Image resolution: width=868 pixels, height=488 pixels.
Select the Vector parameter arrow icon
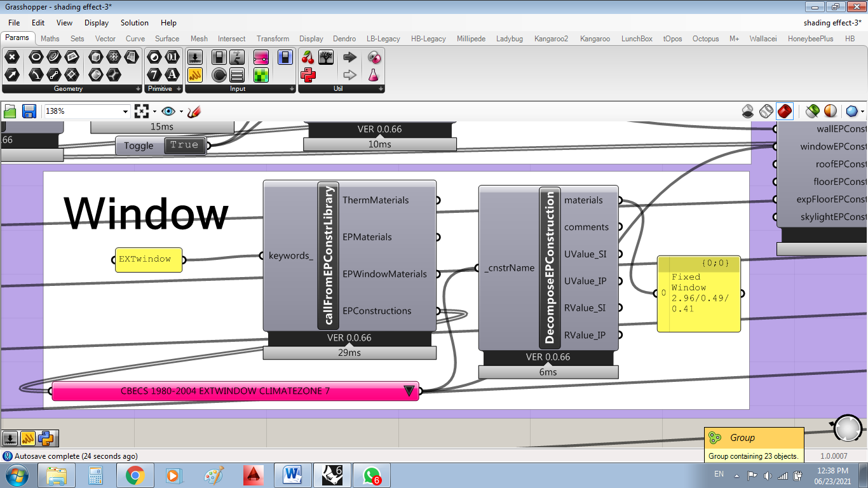point(12,74)
